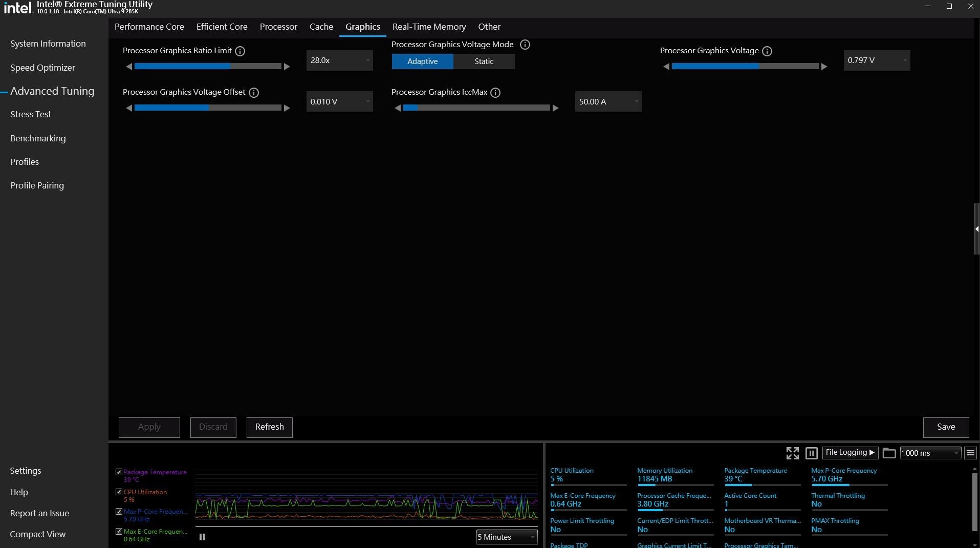980x548 pixels.
Task: Decrease Processor Graphics Ratio Limit with left arrow
Action: click(129, 67)
